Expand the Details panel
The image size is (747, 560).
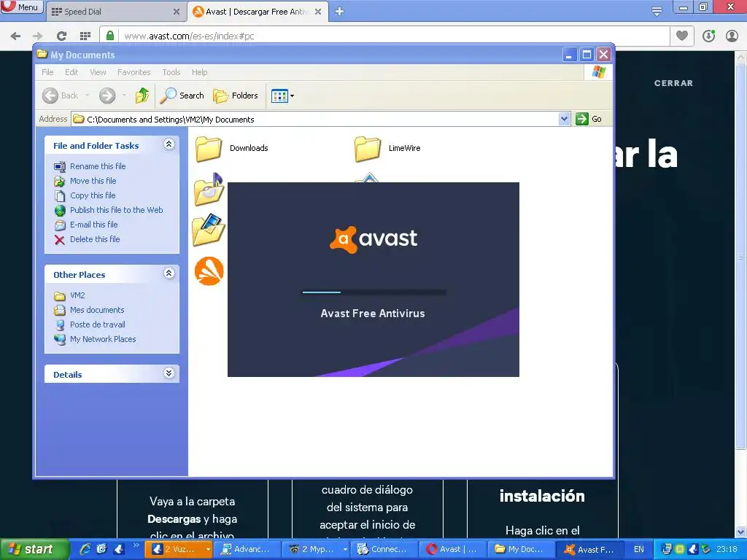(169, 373)
